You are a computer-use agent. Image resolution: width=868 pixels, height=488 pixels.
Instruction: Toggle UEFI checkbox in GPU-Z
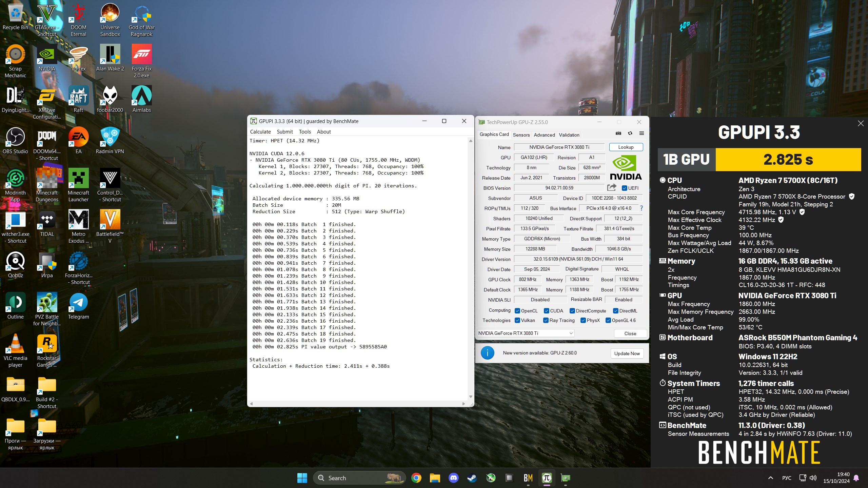624,188
